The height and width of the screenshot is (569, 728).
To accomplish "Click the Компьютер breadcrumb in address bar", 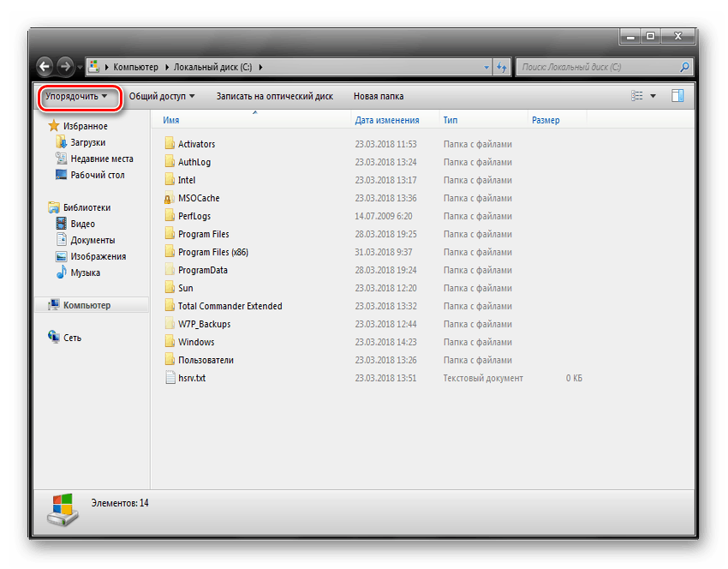I will click(x=135, y=66).
